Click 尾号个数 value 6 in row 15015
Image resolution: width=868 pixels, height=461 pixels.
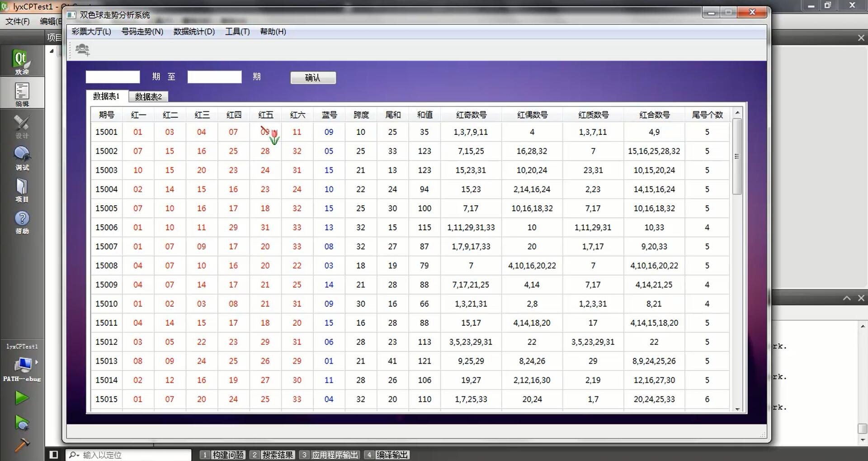(x=707, y=399)
